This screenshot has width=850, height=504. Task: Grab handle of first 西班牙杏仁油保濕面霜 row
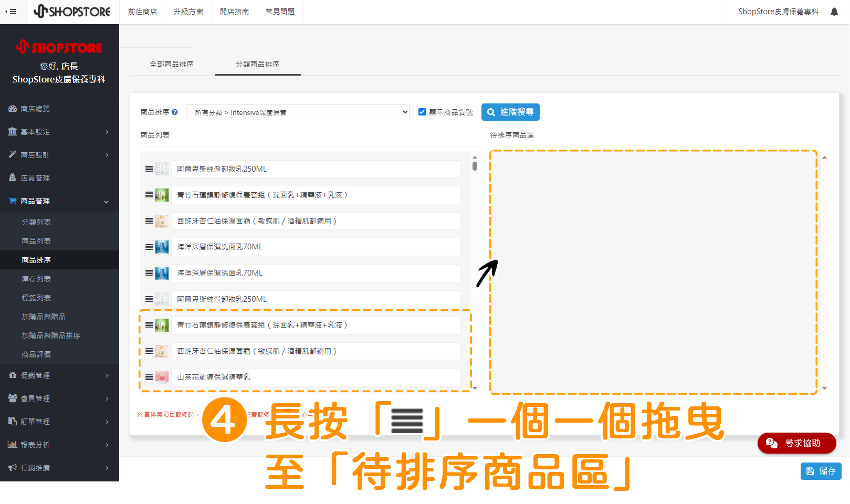tap(149, 221)
